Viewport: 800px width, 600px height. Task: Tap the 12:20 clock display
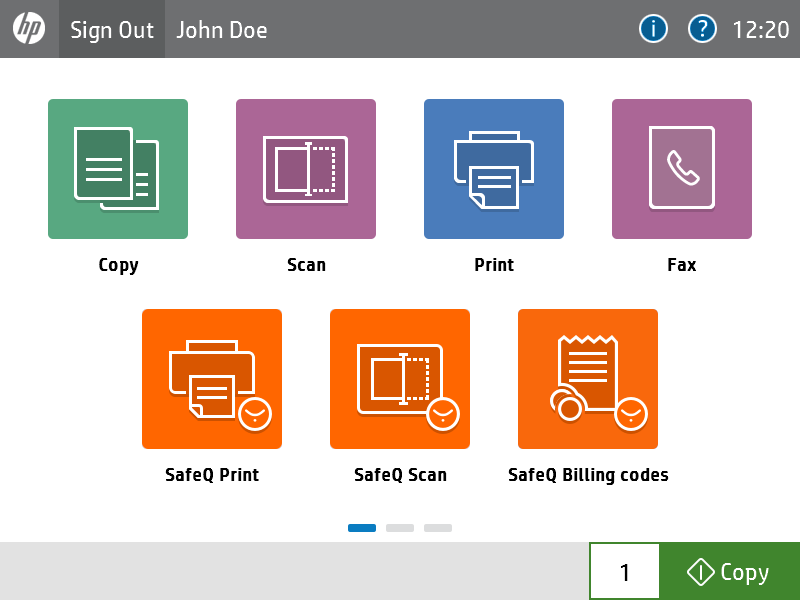[x=761, y=30]
